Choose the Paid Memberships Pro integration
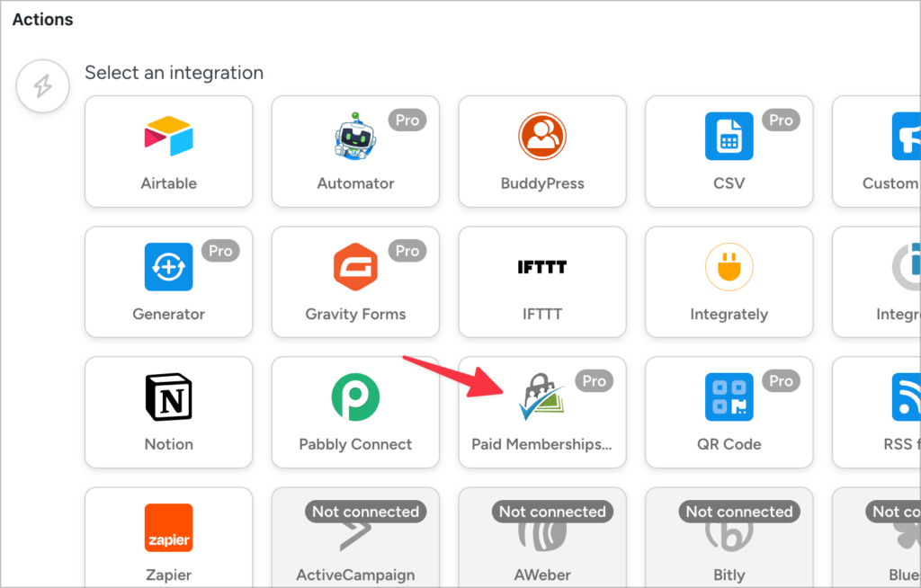This screenshot has width=921, height=588. [542, 412]
